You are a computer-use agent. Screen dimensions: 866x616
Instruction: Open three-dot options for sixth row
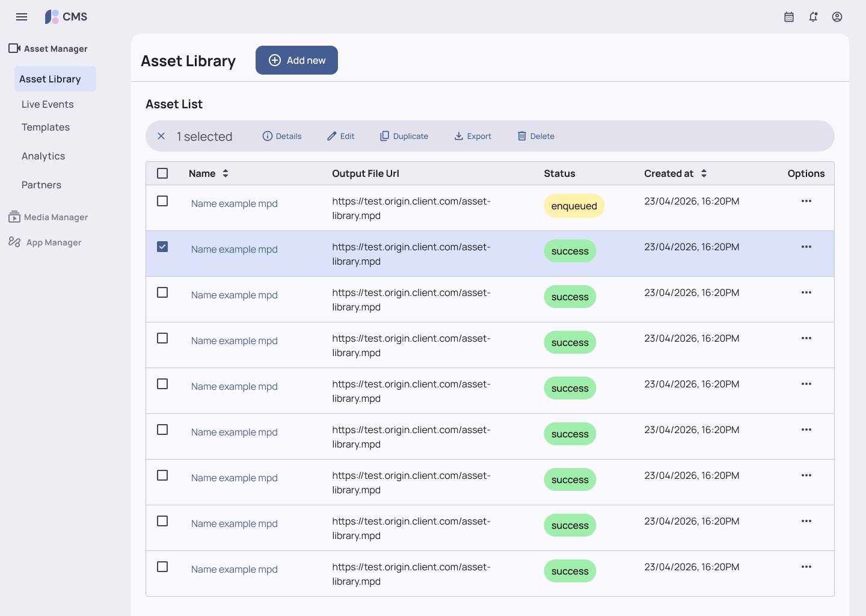[806, 430]
